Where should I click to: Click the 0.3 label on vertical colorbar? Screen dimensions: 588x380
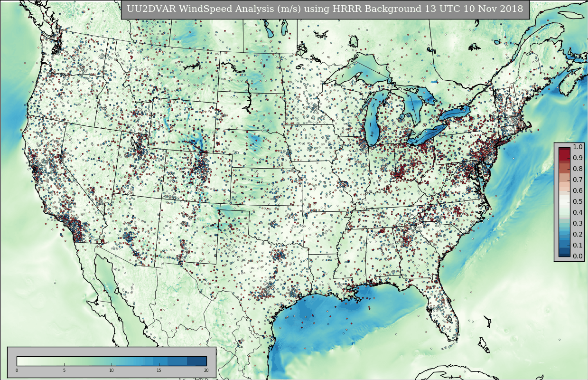click(578, 223)
